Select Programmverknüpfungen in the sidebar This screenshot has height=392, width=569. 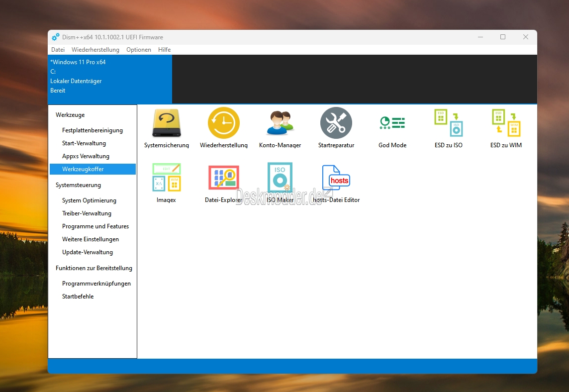[x=96, y=284]
